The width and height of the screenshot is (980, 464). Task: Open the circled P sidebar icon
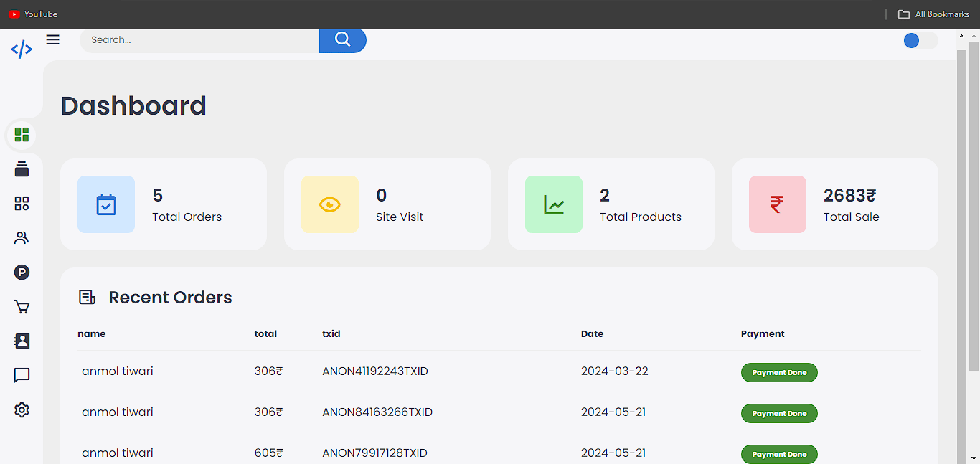point(22,272)
